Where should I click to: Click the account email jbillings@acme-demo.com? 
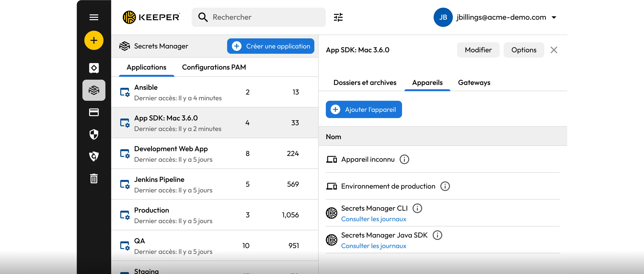(501, 17)
